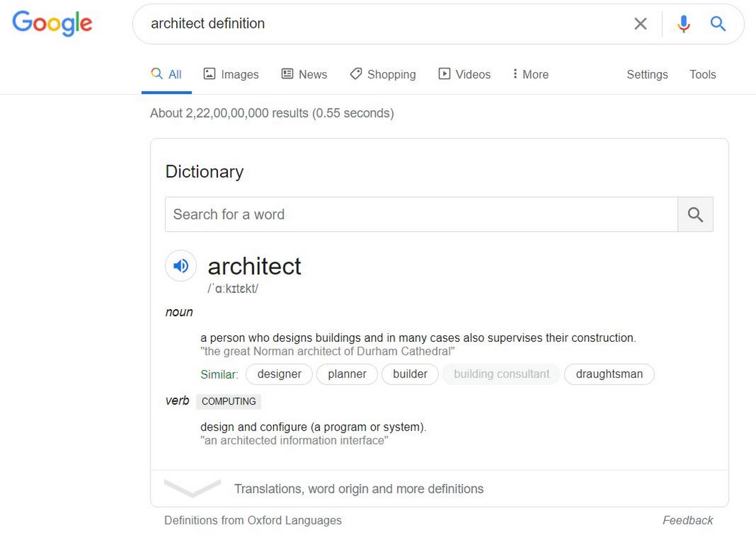Open the Tools options
This screenshot has width=756, height=537.
[702, 75]
